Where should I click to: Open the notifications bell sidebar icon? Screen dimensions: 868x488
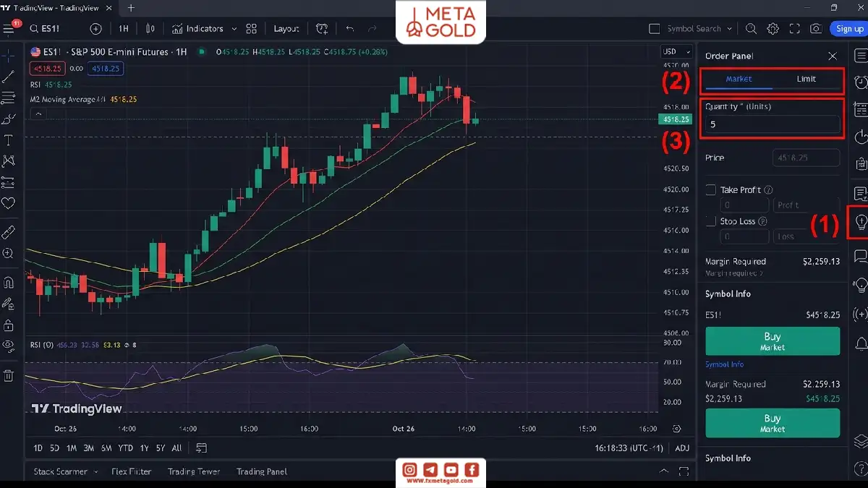pos(861,343)
